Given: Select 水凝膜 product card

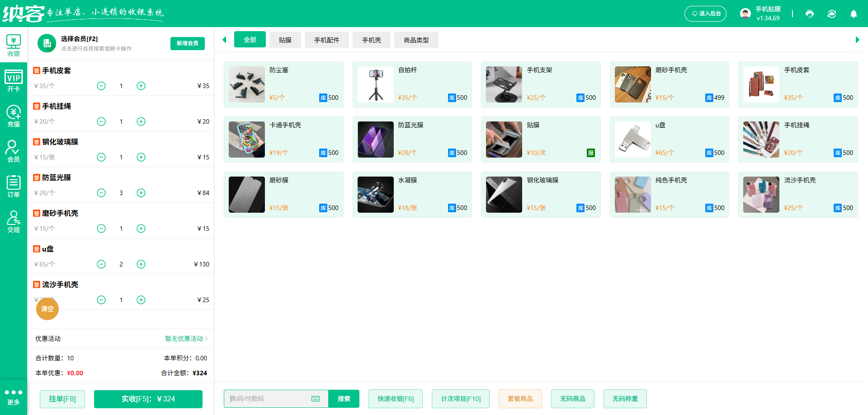Looking at the screenshot, I should [x=412, y=195].
